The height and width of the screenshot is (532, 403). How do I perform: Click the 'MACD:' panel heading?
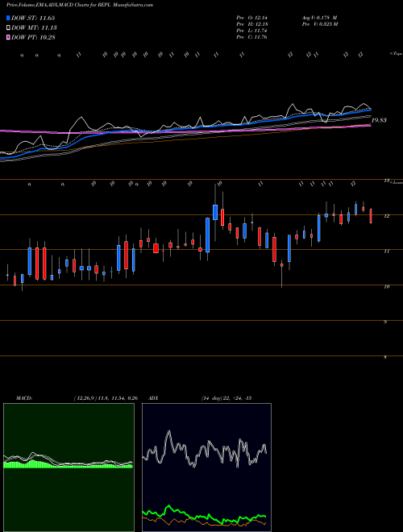click(24, 398)
